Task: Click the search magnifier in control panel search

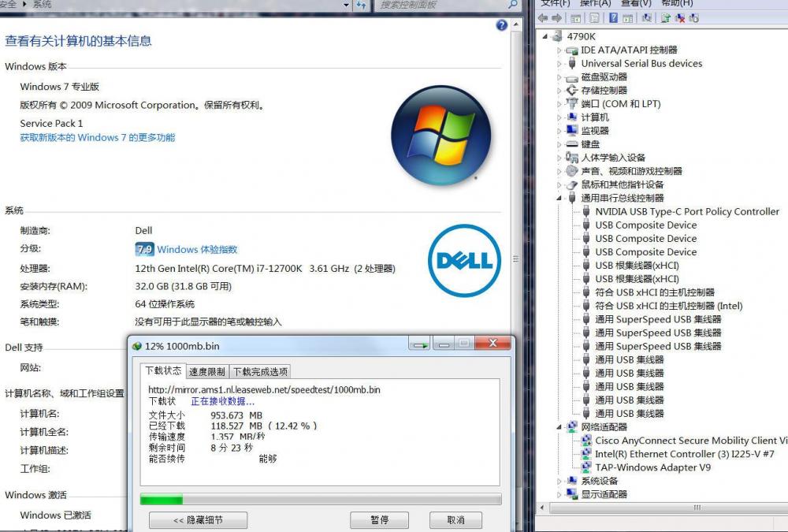Action: pos(513,5)
